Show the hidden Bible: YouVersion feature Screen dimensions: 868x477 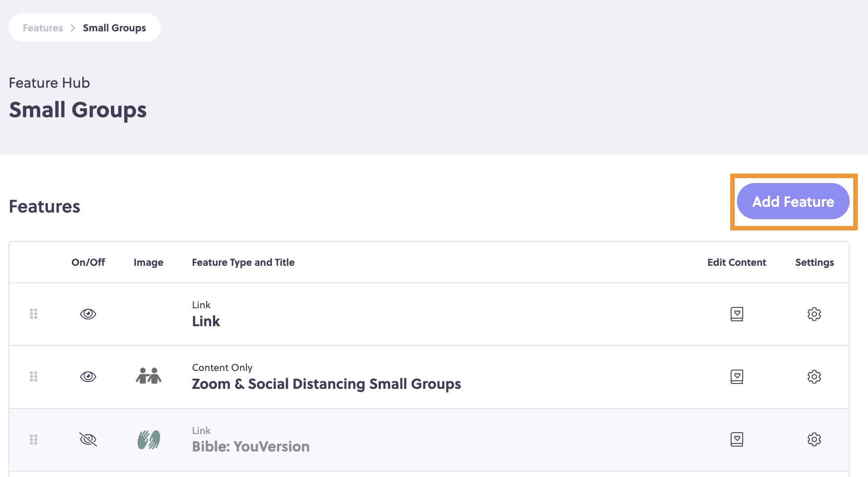click(x=88, y=439)
